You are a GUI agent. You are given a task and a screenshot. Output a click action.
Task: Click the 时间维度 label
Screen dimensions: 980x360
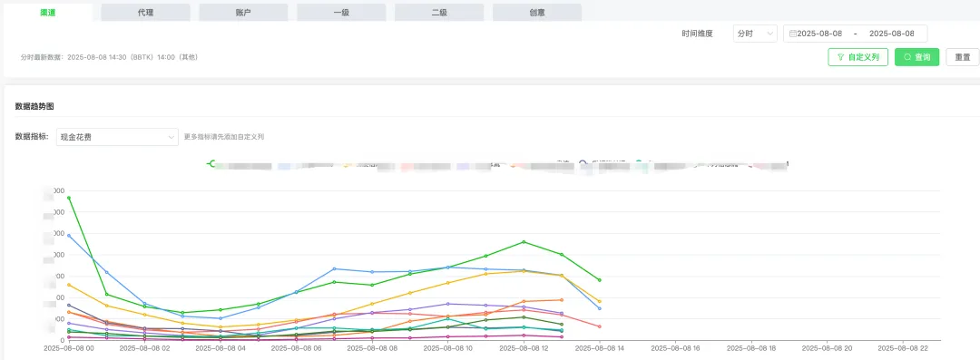[698, 34]
